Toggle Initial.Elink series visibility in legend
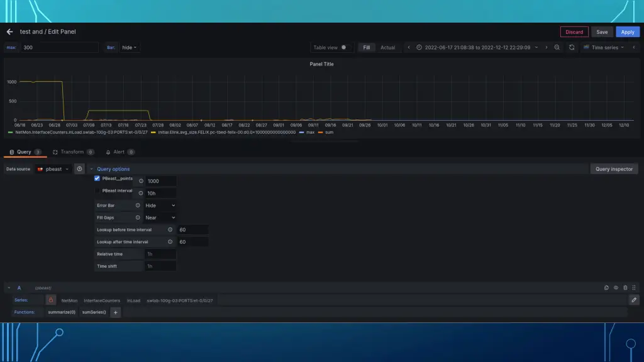The width and height of the screenshot is (644, 362). pyautogui.click(x=226, y=133)
